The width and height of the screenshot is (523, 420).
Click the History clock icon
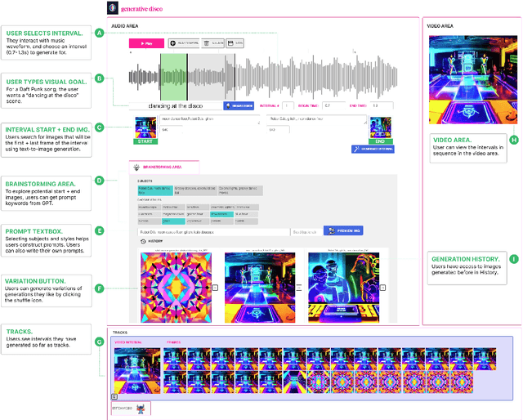[143, 241]
